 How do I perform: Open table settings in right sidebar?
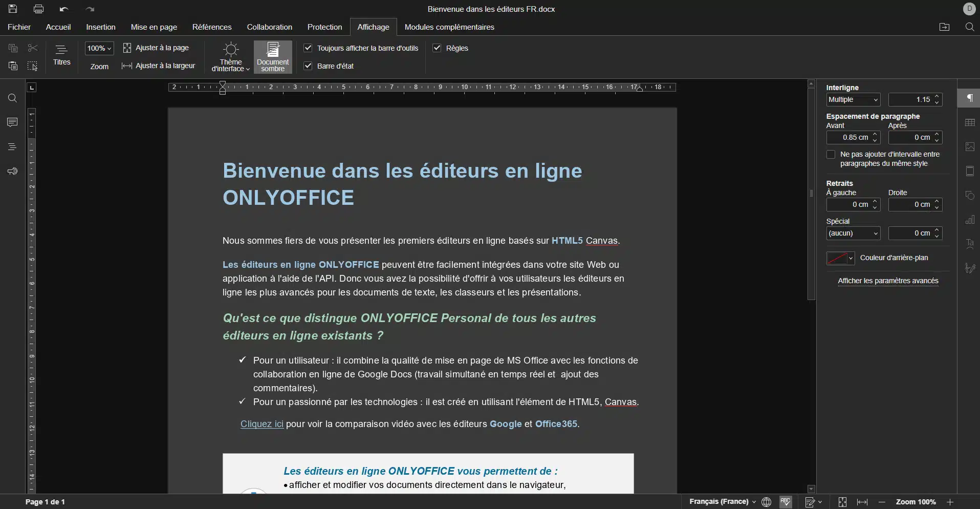[969, 123]
